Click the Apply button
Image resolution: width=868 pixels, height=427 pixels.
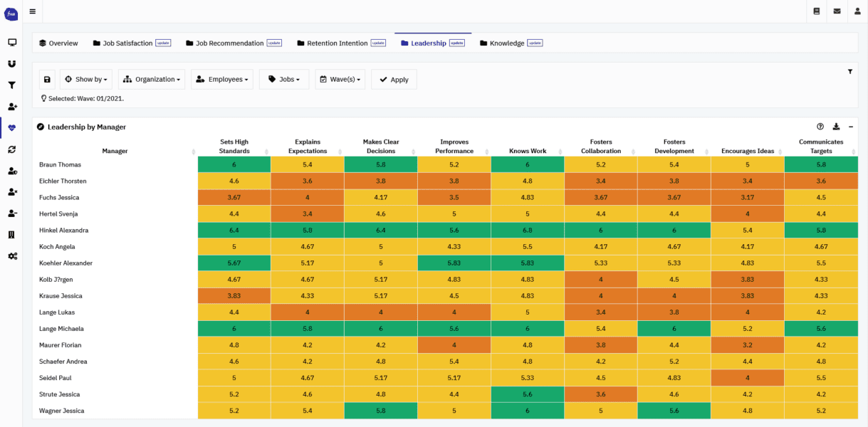coord(394,79)
